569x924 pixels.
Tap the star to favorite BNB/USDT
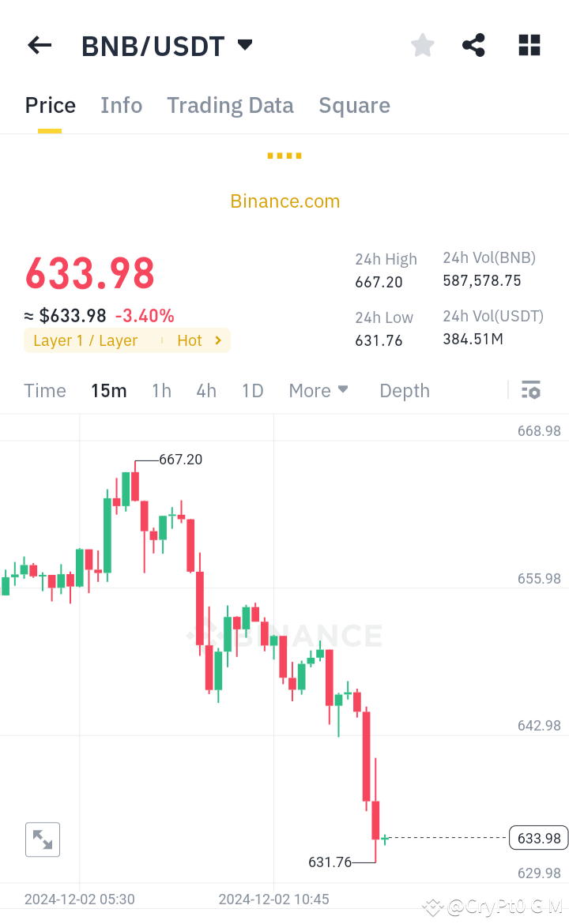[x=422, y=45]
